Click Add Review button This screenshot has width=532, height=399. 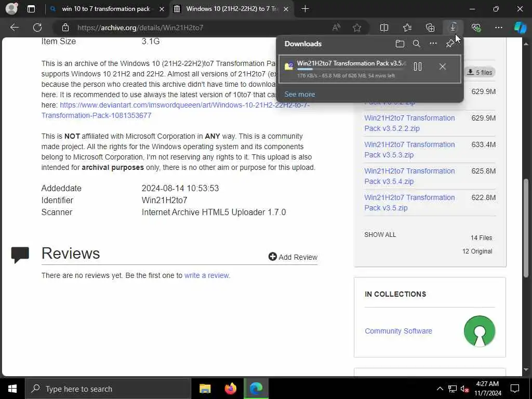coord(293,257)
